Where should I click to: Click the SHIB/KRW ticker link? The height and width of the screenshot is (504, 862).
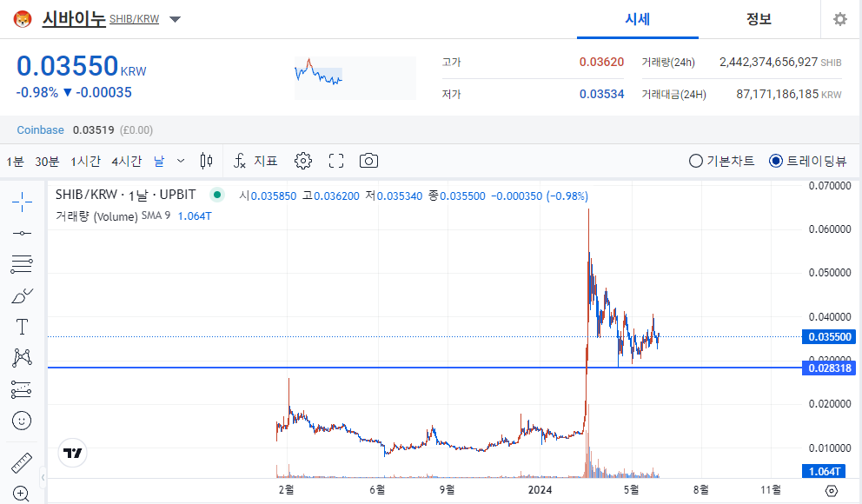pyautogui.click(x=134, y=19)
